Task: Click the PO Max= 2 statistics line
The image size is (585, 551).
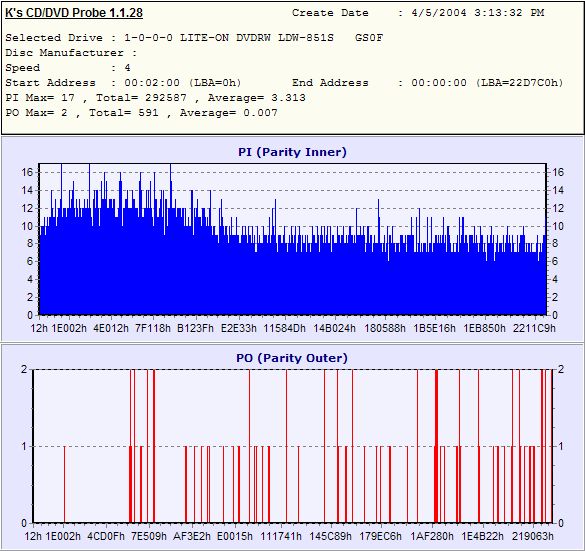Action: click(141, 113)
